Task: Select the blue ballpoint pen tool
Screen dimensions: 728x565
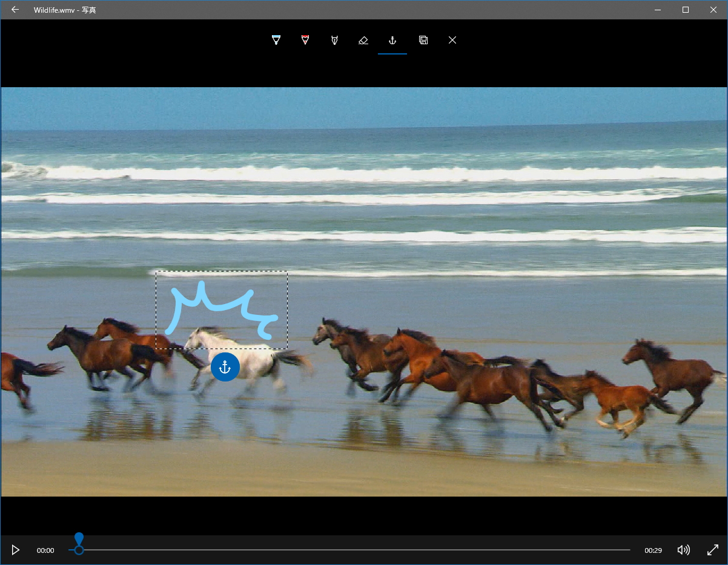Action: coord(276,40)
